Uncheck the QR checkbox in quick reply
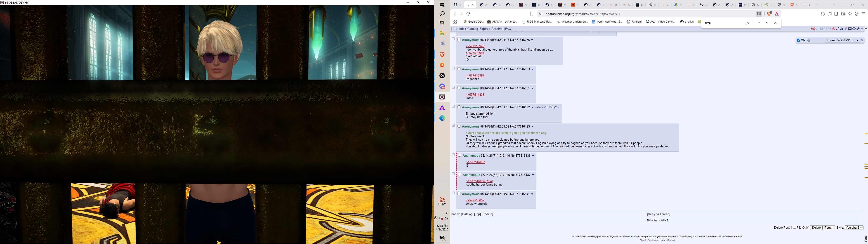The width and height of the screenshot is (868, 244). (799, 40)
